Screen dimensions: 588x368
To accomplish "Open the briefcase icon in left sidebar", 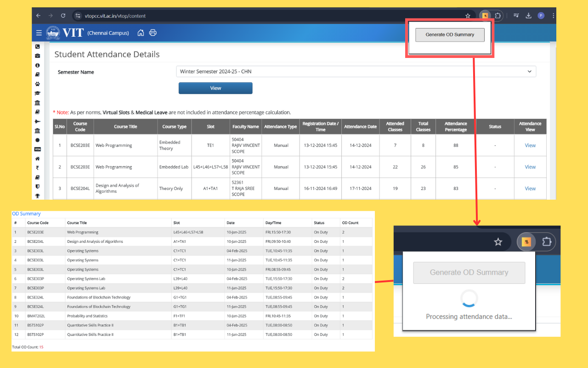I will point(38,56).
